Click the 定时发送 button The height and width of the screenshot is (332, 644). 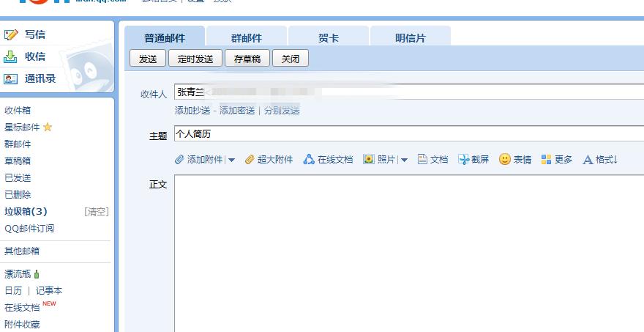click(195, 59)
